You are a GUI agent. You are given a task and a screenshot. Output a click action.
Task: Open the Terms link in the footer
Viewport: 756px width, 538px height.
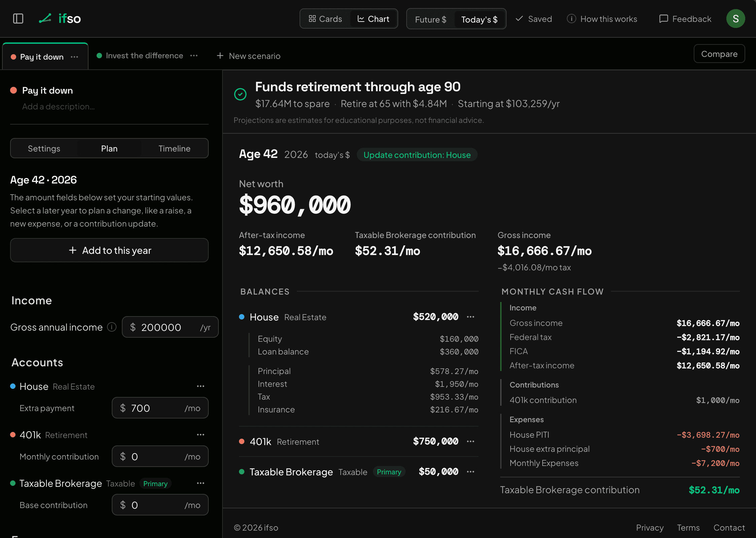tap(688, 528)
